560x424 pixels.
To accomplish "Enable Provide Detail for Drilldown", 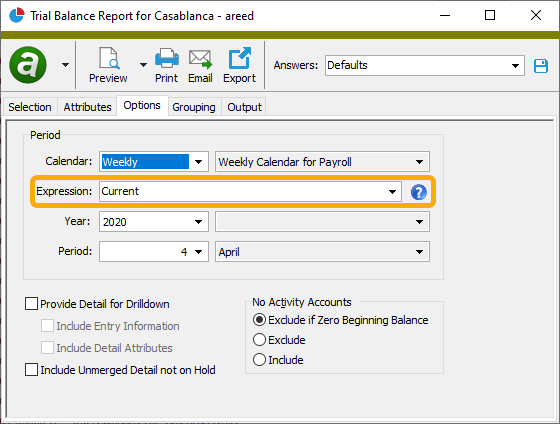I will (31, 304).
